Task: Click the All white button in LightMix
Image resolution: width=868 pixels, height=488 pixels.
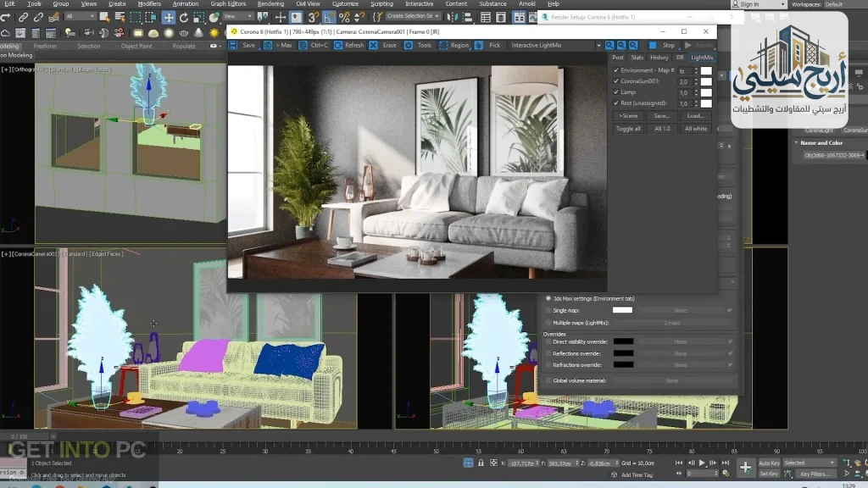Action: pyautogui.click(x=697, y=129)
